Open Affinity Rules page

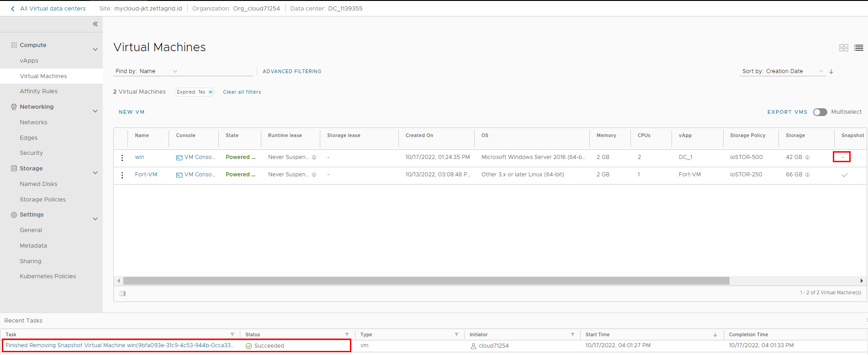[38, 91]
